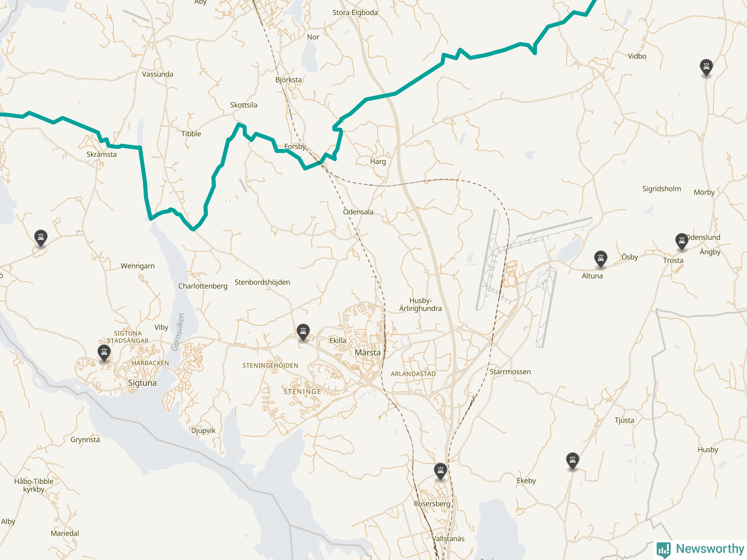Click the Husby-Ärlinghundra label
This screenshot has height=560, width=747.
click(420, 304)
